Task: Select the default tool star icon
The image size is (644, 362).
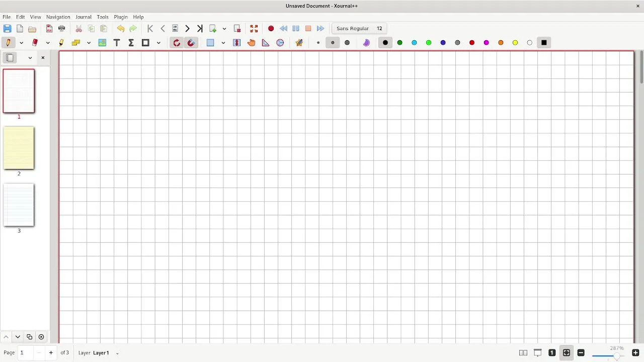Action: [299, 43]
